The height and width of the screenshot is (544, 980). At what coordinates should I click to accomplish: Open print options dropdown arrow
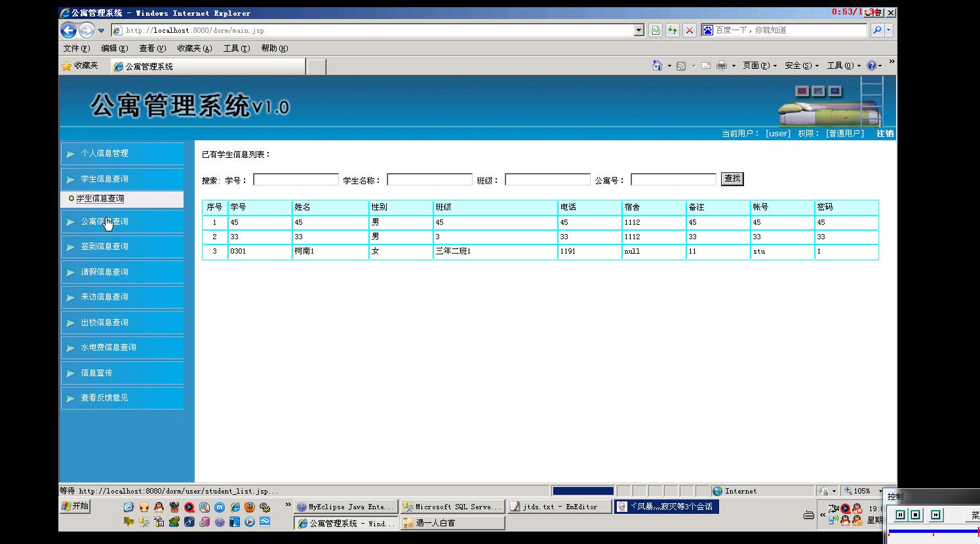coord(734,66)
